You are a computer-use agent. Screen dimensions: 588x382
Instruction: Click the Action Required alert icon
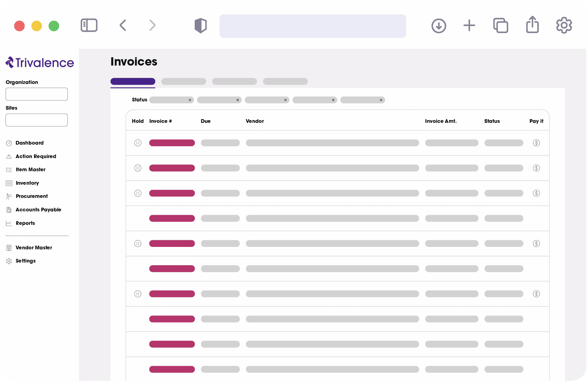[x=9, y=156]
